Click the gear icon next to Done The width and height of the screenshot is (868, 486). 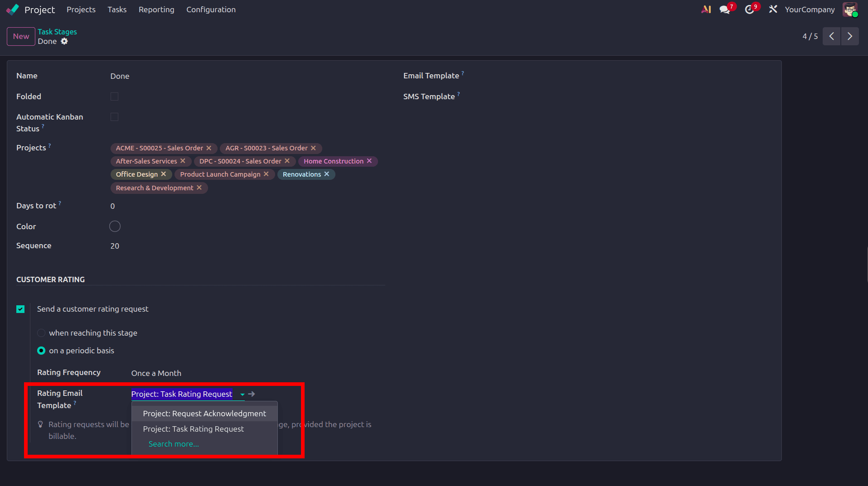point(64,41)
